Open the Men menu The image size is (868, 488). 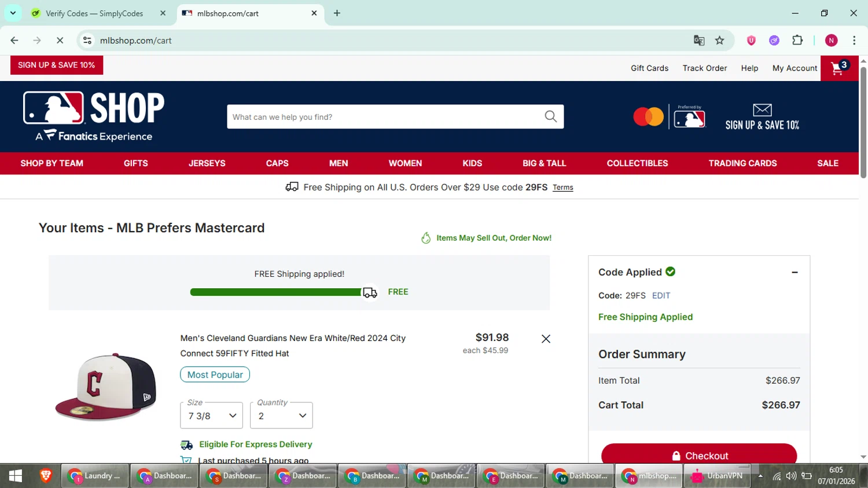pyautogui.click(x=339, y=163)
